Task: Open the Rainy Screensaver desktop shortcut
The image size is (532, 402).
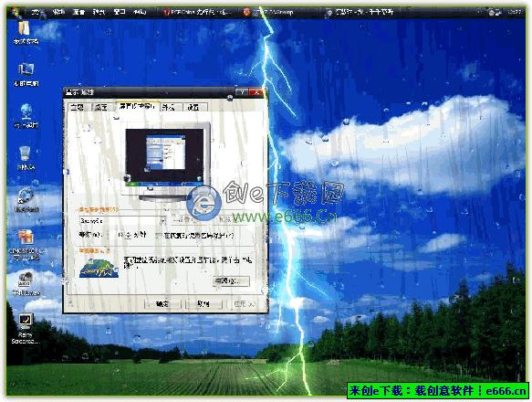Action: coord(26,328)
